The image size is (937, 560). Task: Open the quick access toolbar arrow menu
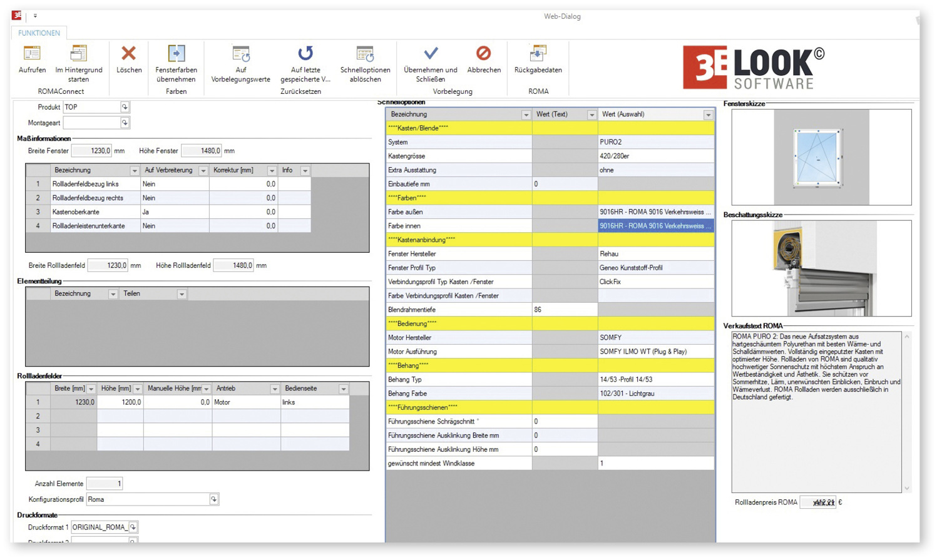(35, 16)
